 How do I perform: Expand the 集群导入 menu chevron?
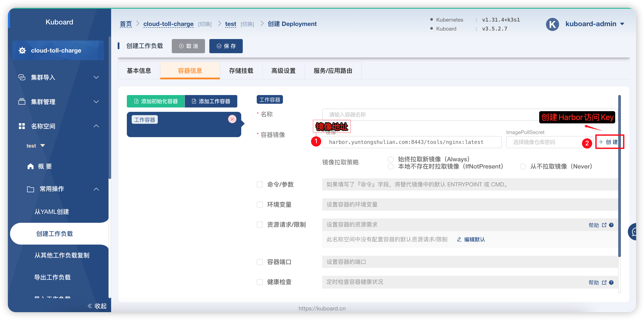[96, 77]
